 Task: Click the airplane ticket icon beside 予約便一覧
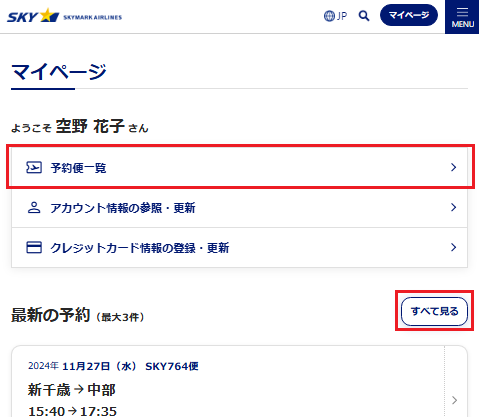coord(34,167)
